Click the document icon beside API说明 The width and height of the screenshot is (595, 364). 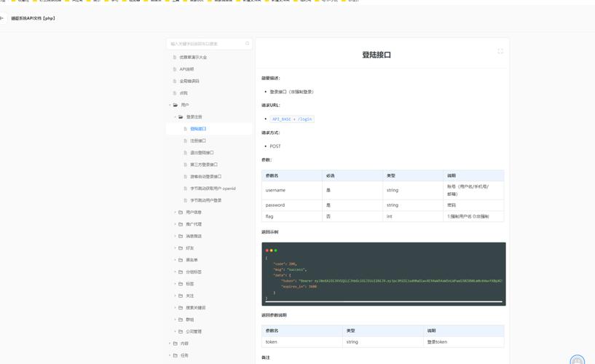click(175, 69)
